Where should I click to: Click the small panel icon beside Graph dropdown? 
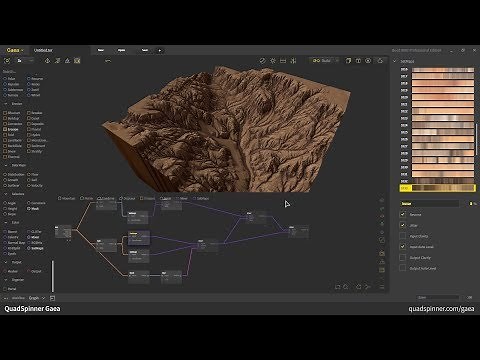52,298
